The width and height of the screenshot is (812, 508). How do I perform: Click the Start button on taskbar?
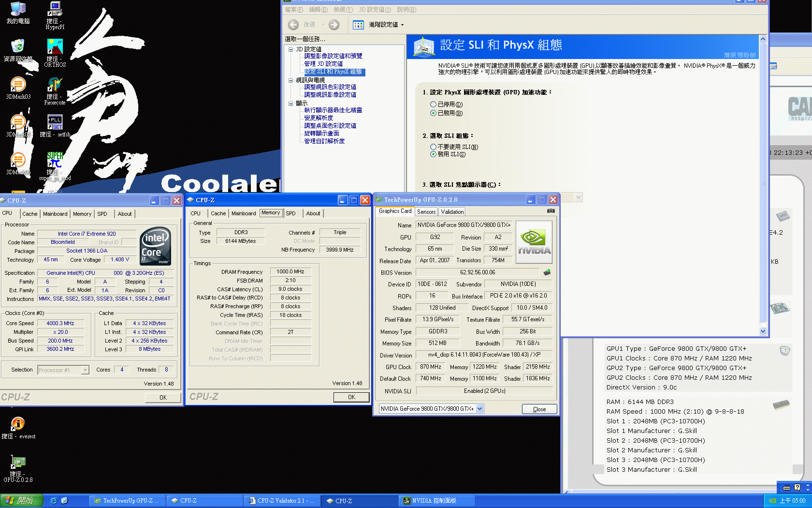(x=22, y=501)
